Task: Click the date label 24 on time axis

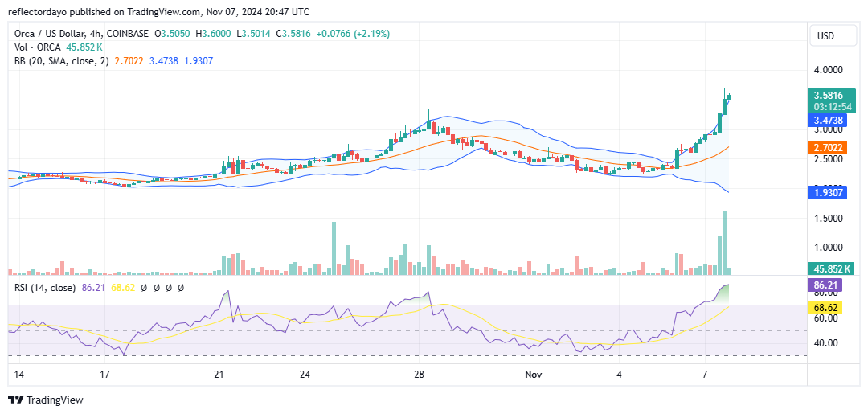Action: (x=305, y=375)
